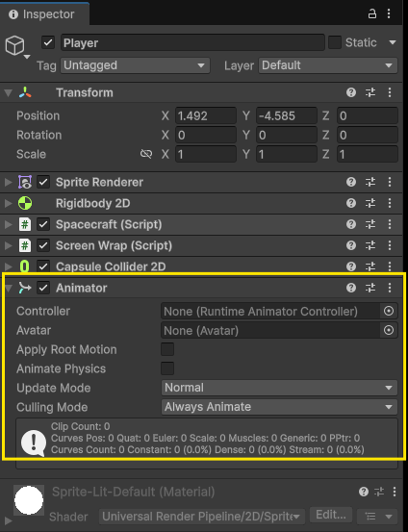Open Rigidbody 2D presets icon

click(x=370, y=203)
